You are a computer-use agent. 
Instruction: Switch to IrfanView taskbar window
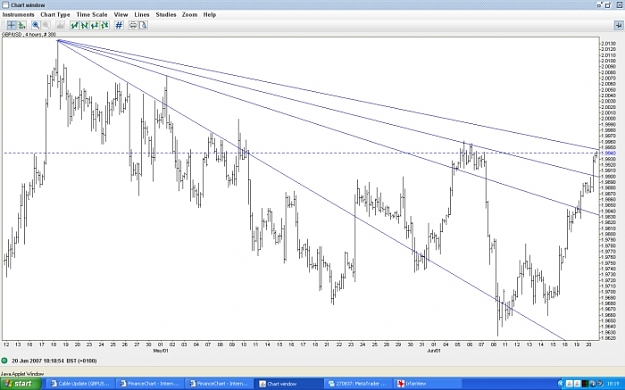point(428,384)
